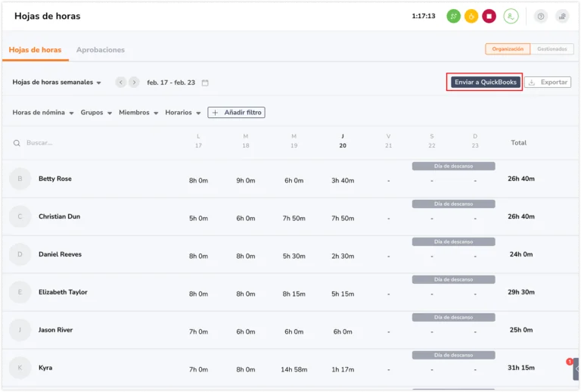Click the 1:17:13 running timer
Screen dimensions: 581x392
coord(424,16)
